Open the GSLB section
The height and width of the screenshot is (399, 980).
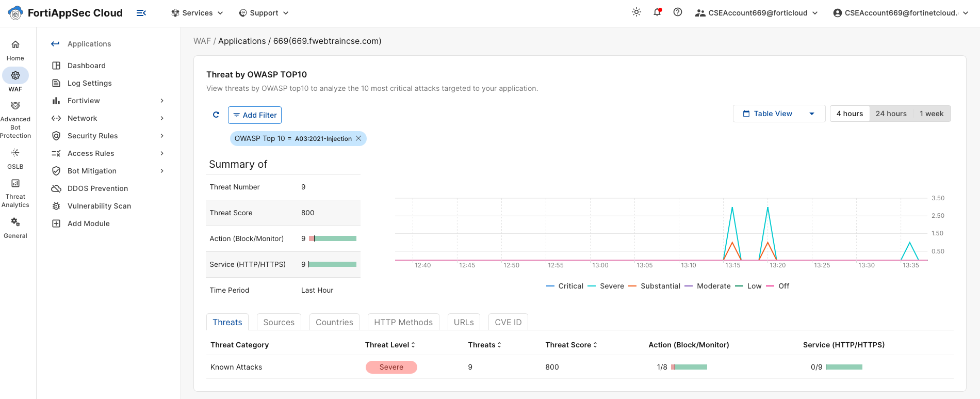pyautogui.click(x=15, y=159)
